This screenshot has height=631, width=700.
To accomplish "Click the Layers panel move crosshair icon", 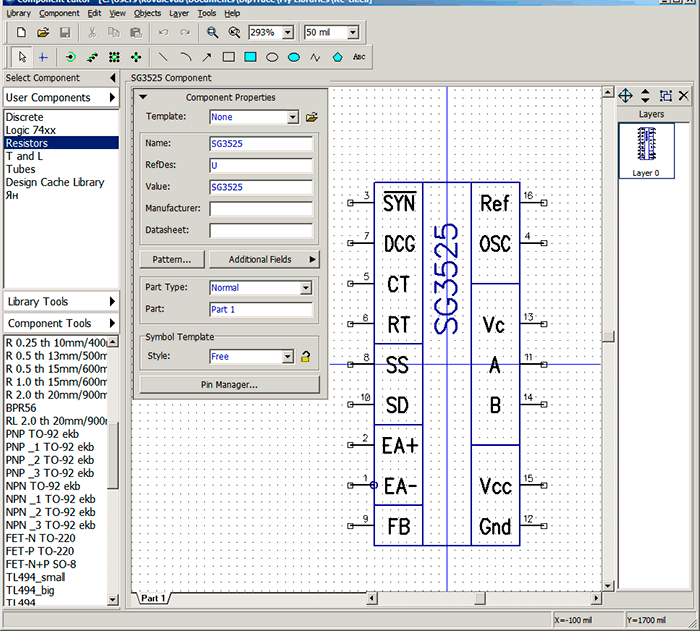I will (x=625, y=96).
